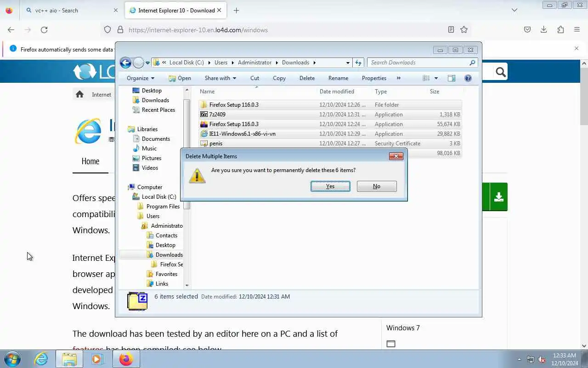This screenshot has width=588, height=368.
Task: Select Links folder in tree
Action: click(162, 284)
